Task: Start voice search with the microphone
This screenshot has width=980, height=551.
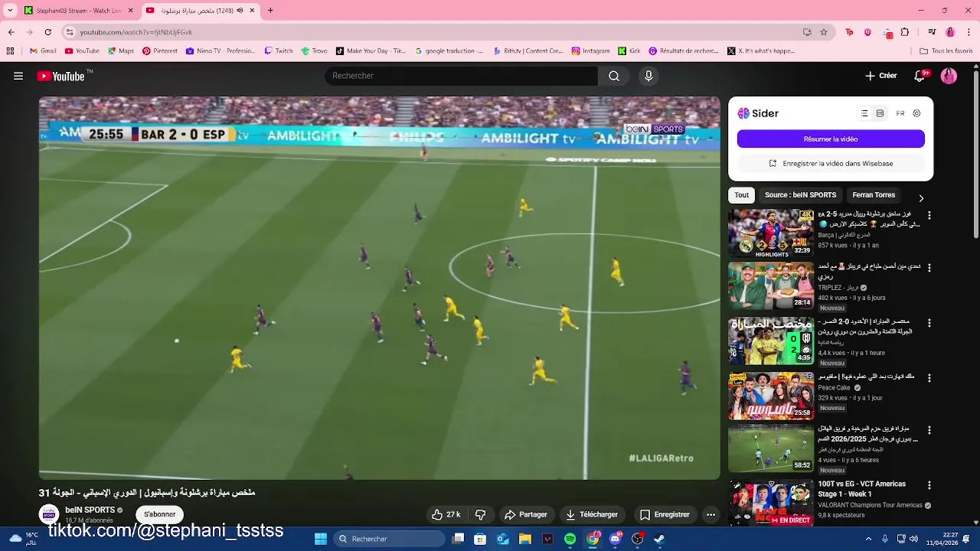Action: [x=648, y=76]
